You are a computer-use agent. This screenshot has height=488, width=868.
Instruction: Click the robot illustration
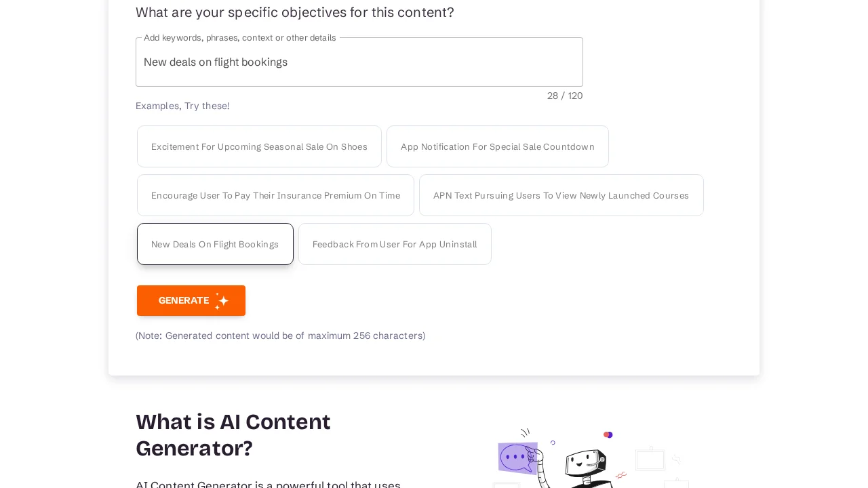coord(583,461)
